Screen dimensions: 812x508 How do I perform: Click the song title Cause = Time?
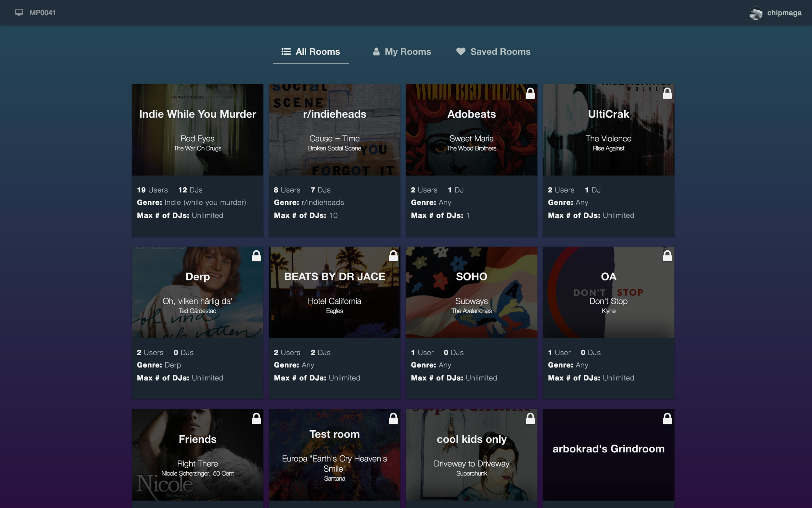coord(334,138)
